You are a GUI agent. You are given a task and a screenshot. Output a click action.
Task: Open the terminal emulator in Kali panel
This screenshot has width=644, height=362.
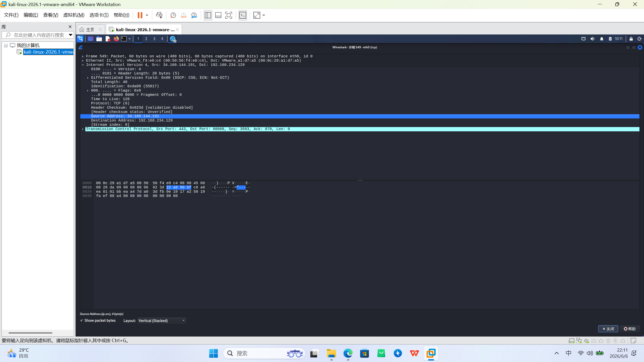(124, 39)
